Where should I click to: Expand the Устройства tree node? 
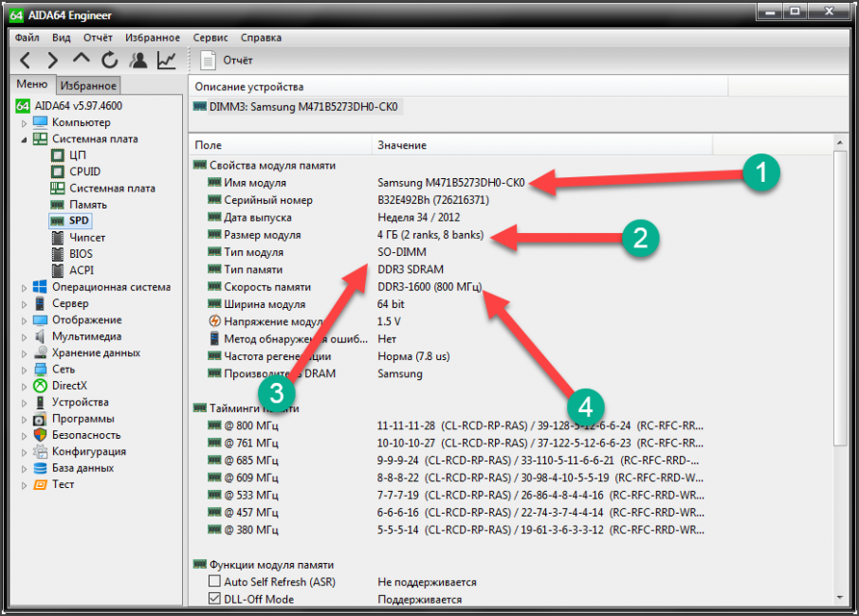(x=24, y=403)
